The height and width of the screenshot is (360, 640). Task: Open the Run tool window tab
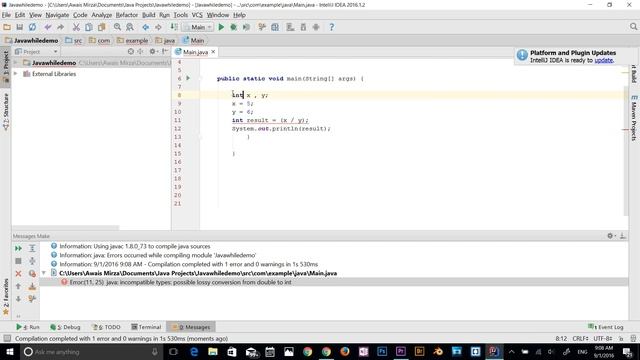tap(28, 327)
